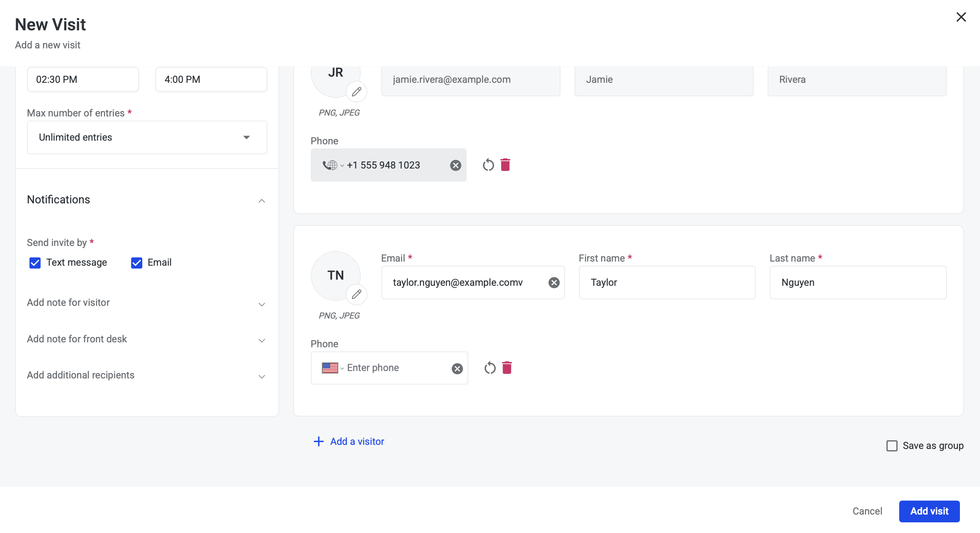Image resolution: width=980 pixels, height=533 pixels.
Task: Clear Taylor's email field with X icon
Action: [x=554, y=282]
